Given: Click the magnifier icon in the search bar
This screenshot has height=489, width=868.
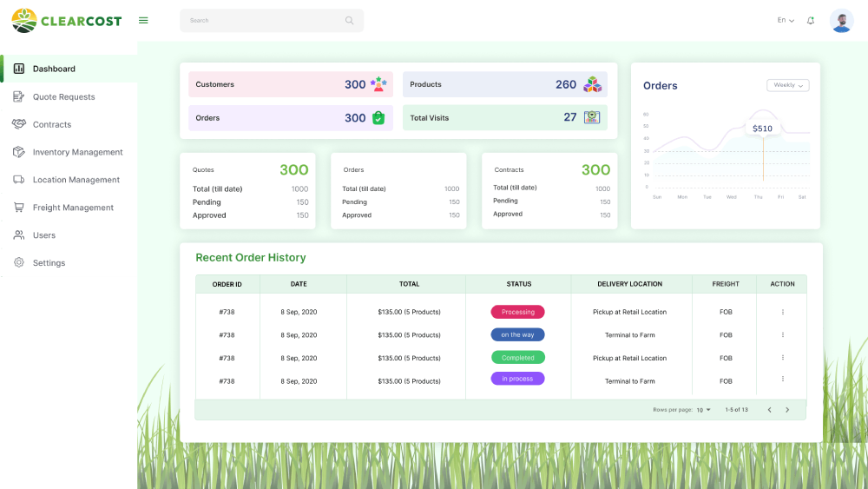Looking at the screenshot, I should (x=349, y=21).
